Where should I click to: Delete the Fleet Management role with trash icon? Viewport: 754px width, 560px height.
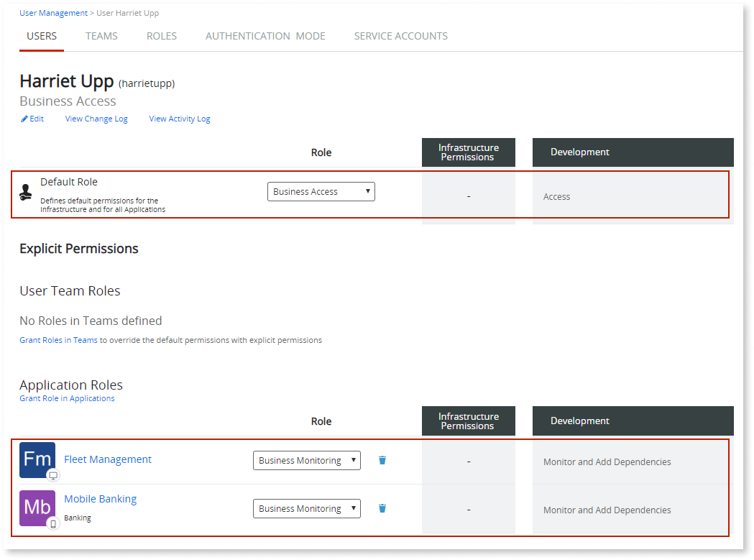[382, 460]
